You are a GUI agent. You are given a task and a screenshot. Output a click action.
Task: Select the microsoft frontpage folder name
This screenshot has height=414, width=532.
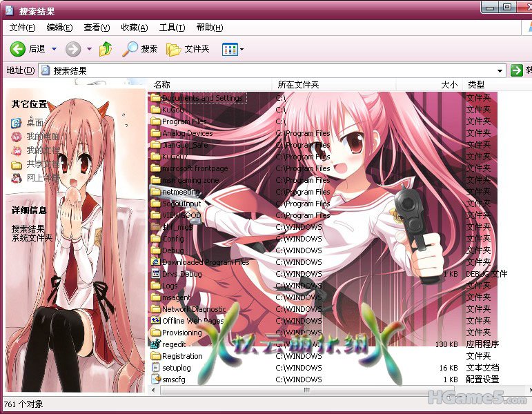tap(195, 168)
